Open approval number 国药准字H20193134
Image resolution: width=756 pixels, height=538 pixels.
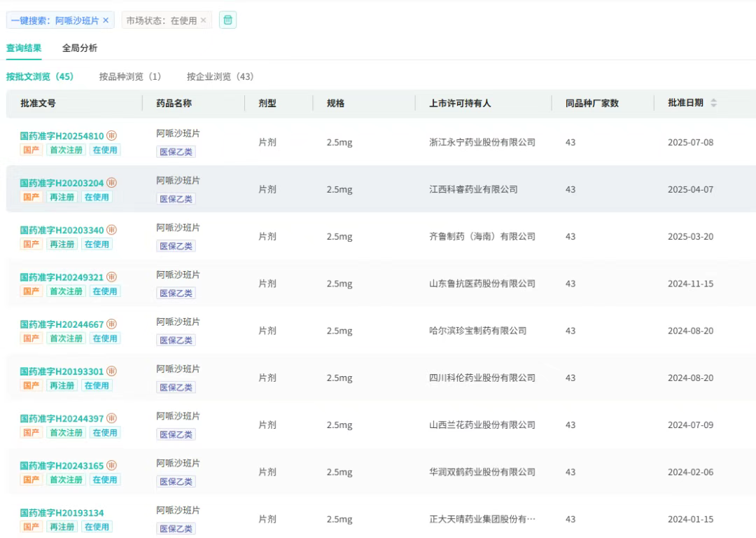pyautogui.click(x=62, y=513)
